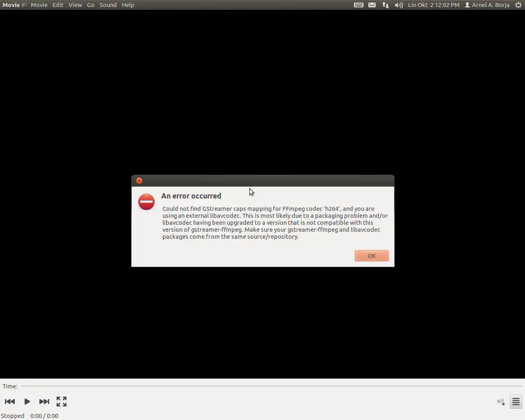Open the Edit menu
Viewport: 525px width, 420px height.
58,5
